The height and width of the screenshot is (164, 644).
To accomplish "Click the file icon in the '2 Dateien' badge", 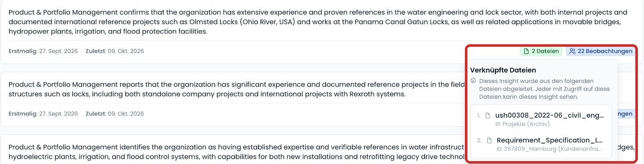I will (526, 51).
